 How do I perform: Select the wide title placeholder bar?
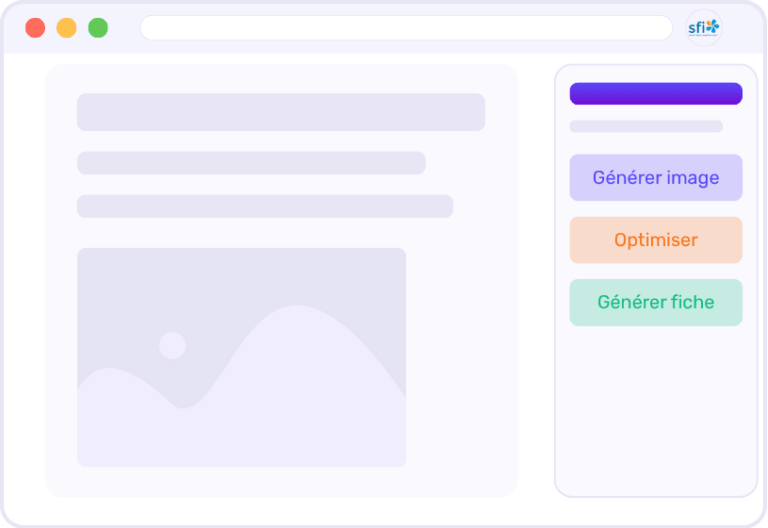[x=281, y=112]
